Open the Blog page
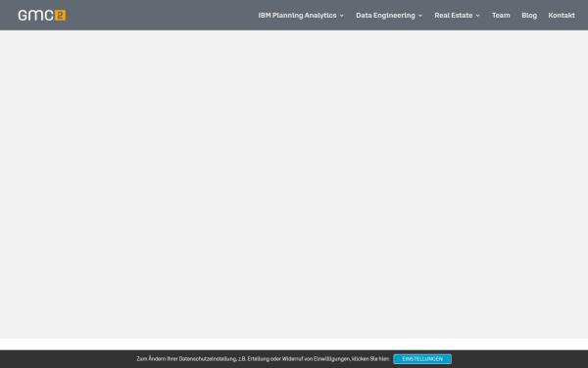The height and width of the screenshot is (368, 588). coord(529,16)
